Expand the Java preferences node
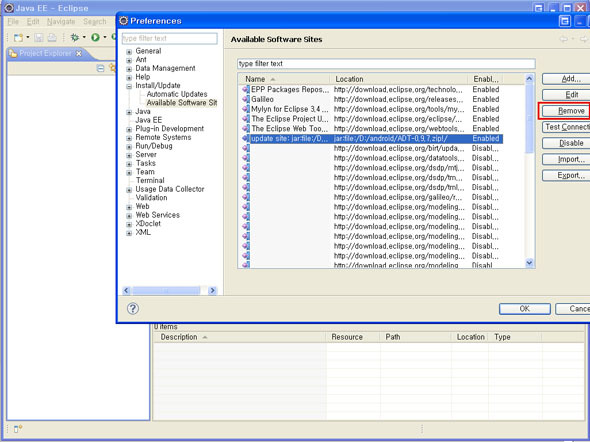590x442 pixels. pos(129,112)
